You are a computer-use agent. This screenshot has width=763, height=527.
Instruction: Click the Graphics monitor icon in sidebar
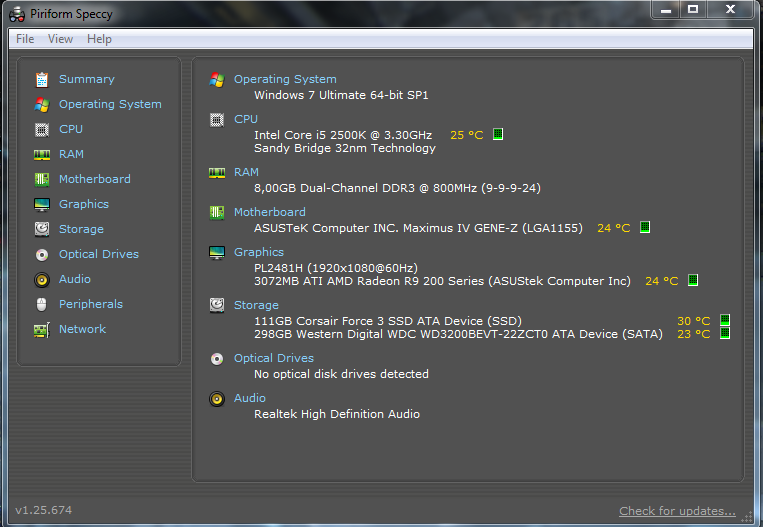point(42,204)
